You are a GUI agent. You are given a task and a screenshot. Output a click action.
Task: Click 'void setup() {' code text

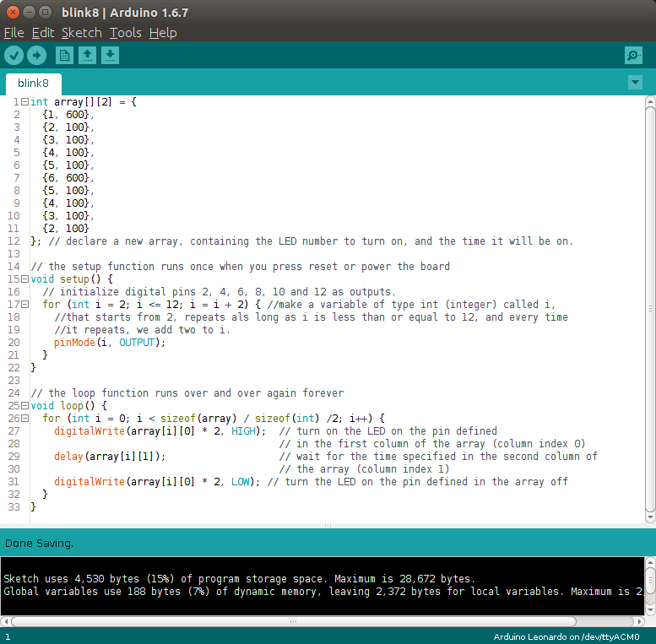(72, 279)
